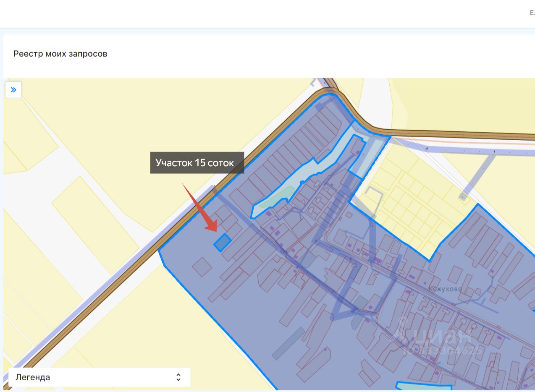Click the Кожухово village label on map
The width and height of the screenshot is (535, 392).
click(x=445, y=289)
